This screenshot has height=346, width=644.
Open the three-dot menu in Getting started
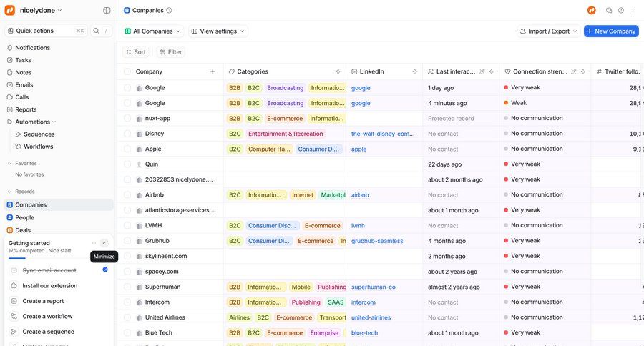(94, 243)
